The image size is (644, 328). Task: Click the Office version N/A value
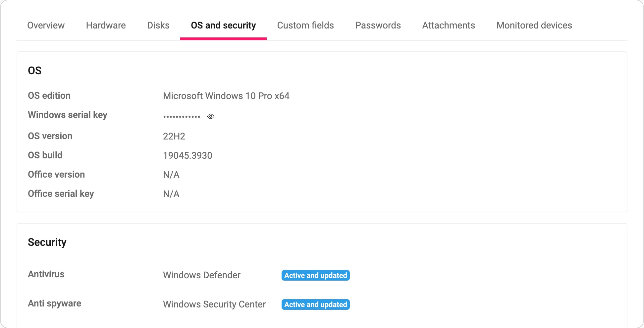pos(171,175)
